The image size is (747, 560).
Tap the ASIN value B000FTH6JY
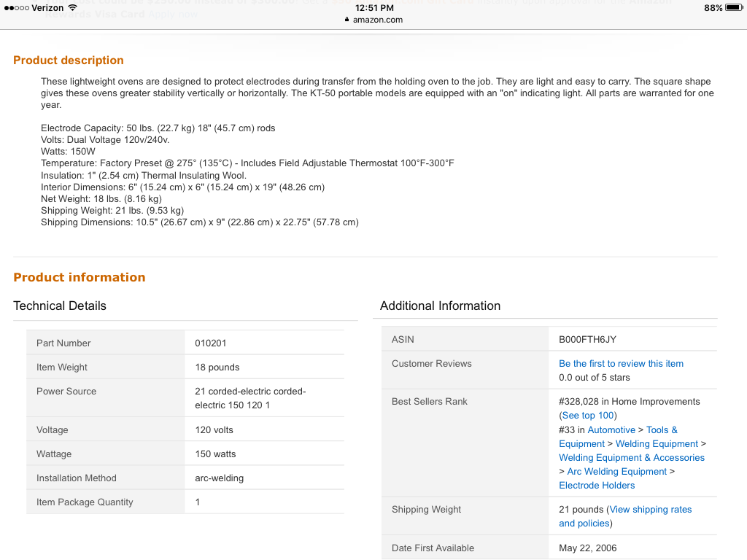pos(587,339)
